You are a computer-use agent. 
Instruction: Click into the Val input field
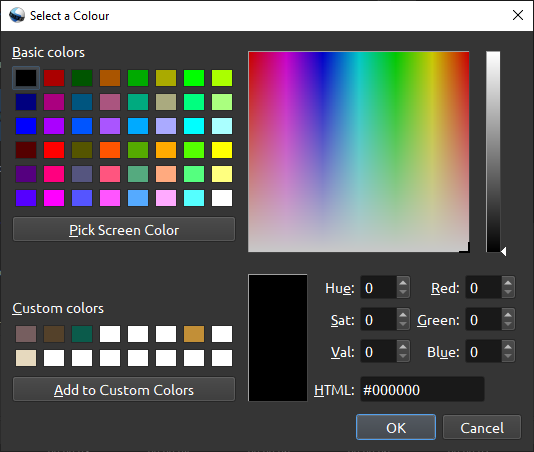click(x=379, y=352)
